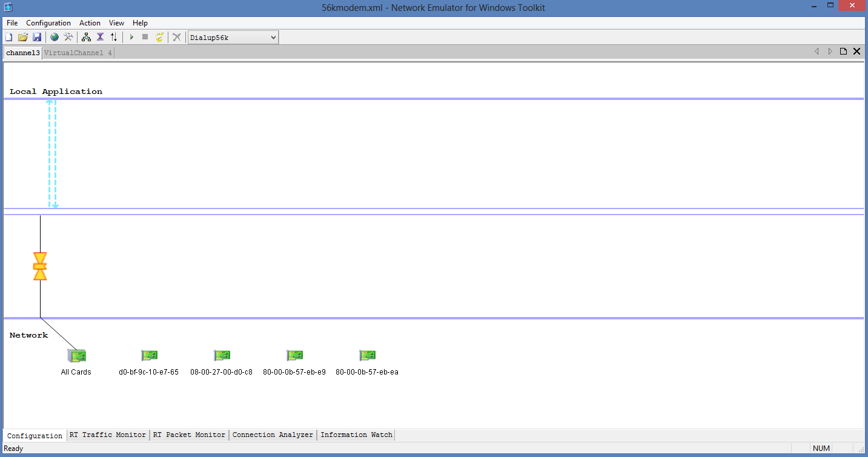Click the up-down arrows toolbar icon
868x457 pixels.
[x=114, y=36]
